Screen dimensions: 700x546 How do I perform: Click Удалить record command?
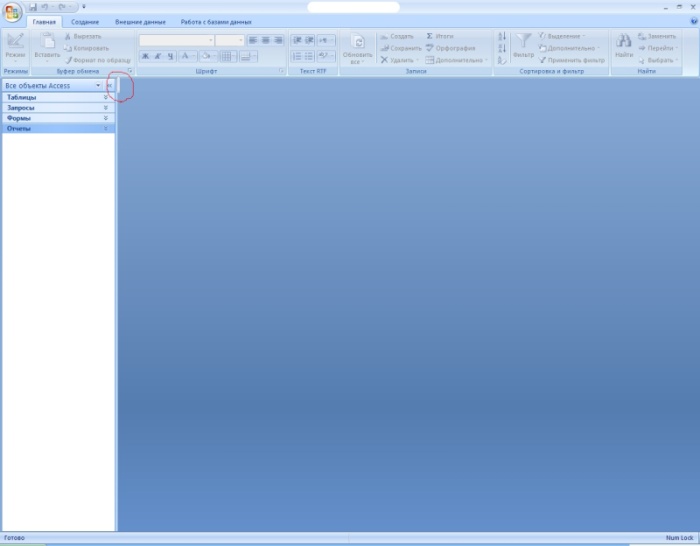(x=400, y=60)
